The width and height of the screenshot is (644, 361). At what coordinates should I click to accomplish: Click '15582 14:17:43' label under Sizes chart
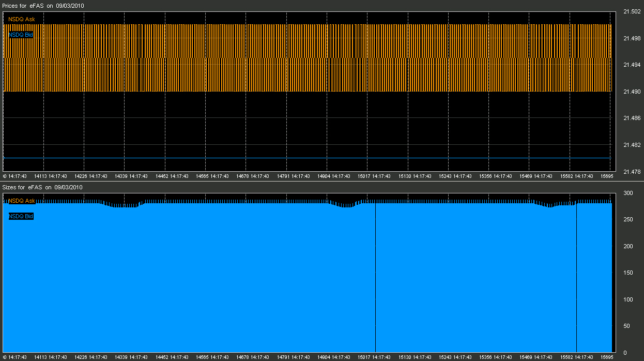click(x=577, y=357)
